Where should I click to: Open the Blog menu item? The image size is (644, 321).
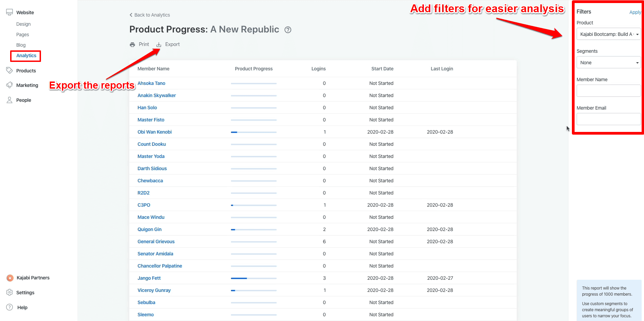(21, 45)
